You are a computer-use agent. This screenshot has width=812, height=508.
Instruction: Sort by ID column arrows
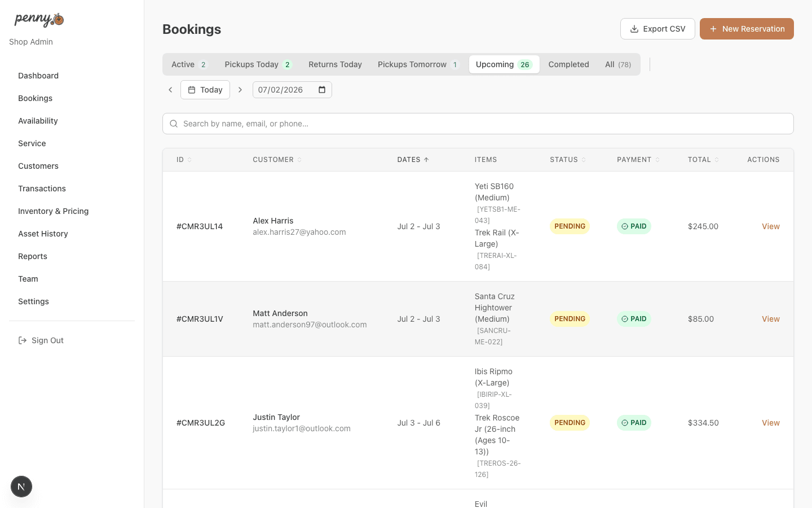189,160
